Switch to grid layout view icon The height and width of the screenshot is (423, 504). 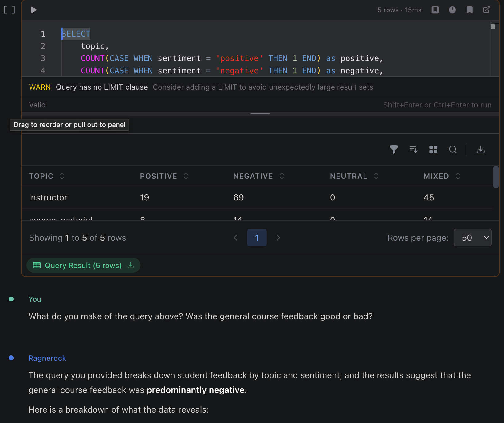433,149
